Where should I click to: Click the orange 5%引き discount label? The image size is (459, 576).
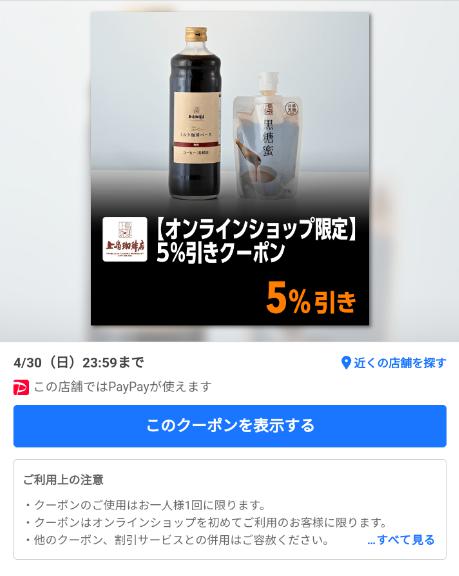311,299
